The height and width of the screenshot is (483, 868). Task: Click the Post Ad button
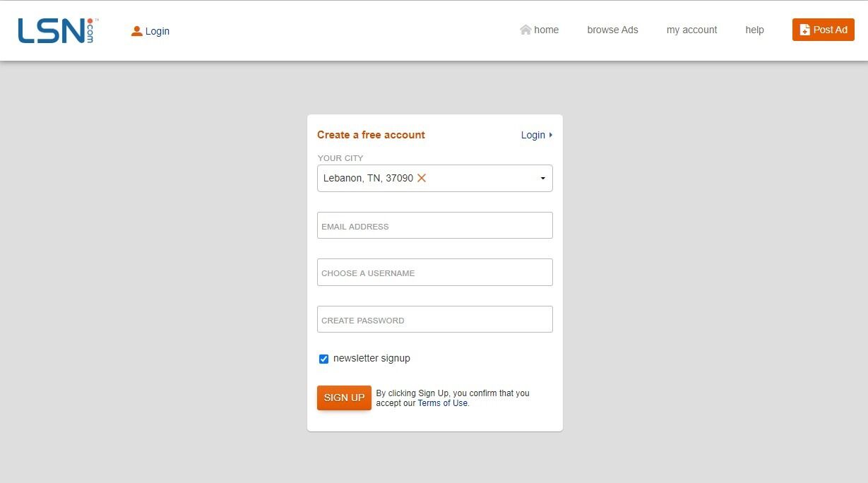tap(823, 30)
